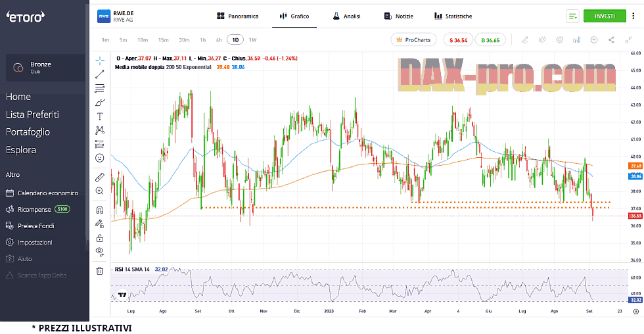
Task: Click the RWE.DE stock logo
Action: click(104, 16)
